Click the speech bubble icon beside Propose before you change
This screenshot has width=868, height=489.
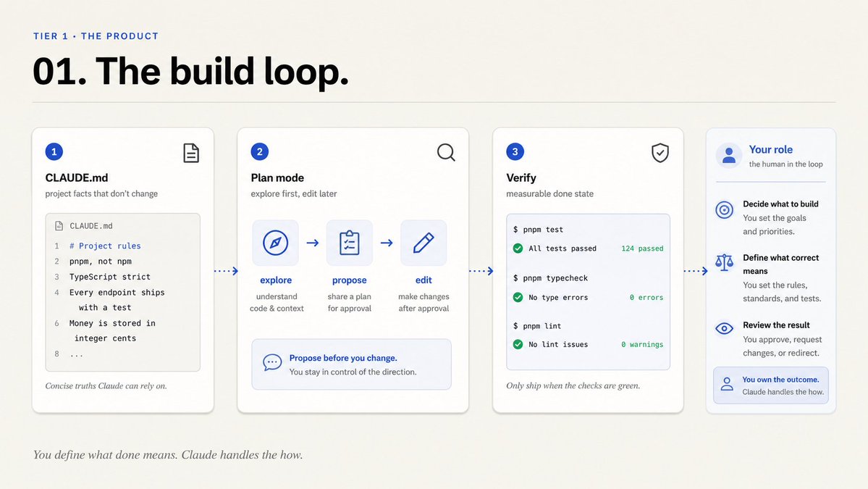(271, 363)
